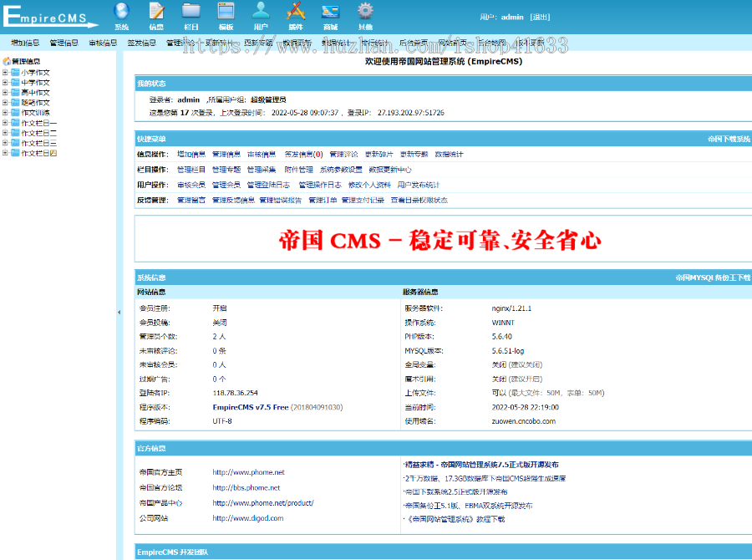Screen dimensions: 752x560
Task: Click quick menu link 管理栏目
Action: (x=191, y=170)
